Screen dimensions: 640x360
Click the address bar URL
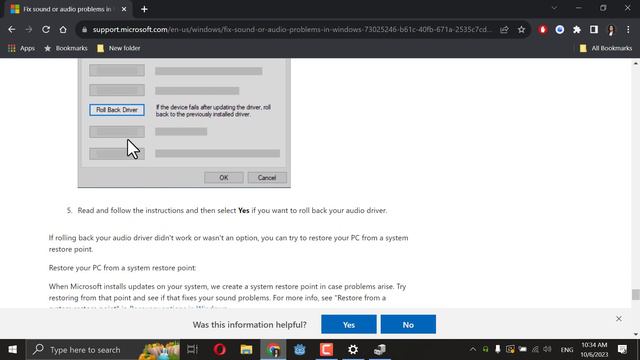(x=292, y=29)
